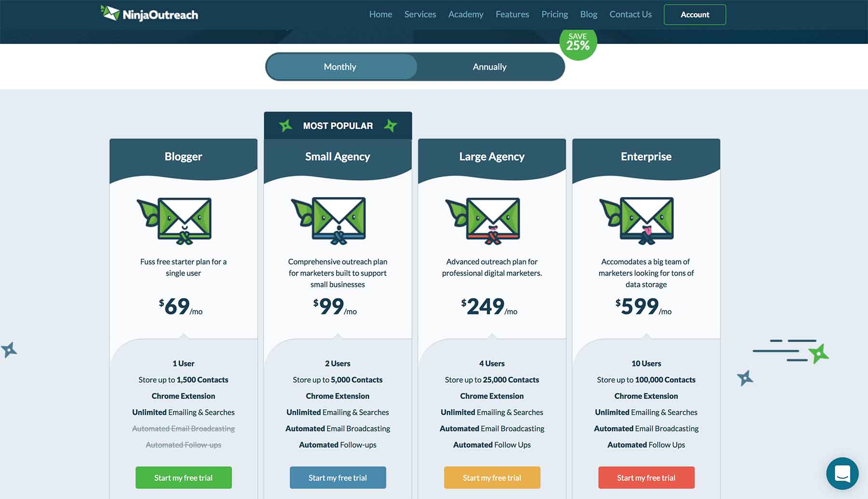Click Unlimited Emailing & Searches in Blogger
868x499 pixels.
pyautogui.click(x=183, y=412)
